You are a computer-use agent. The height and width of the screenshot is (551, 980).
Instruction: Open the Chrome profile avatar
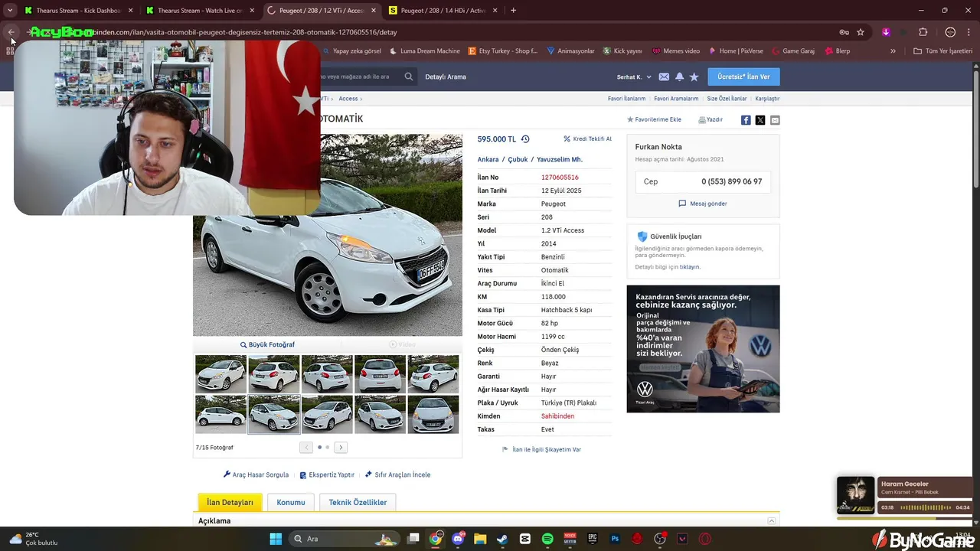coord(950,32)
